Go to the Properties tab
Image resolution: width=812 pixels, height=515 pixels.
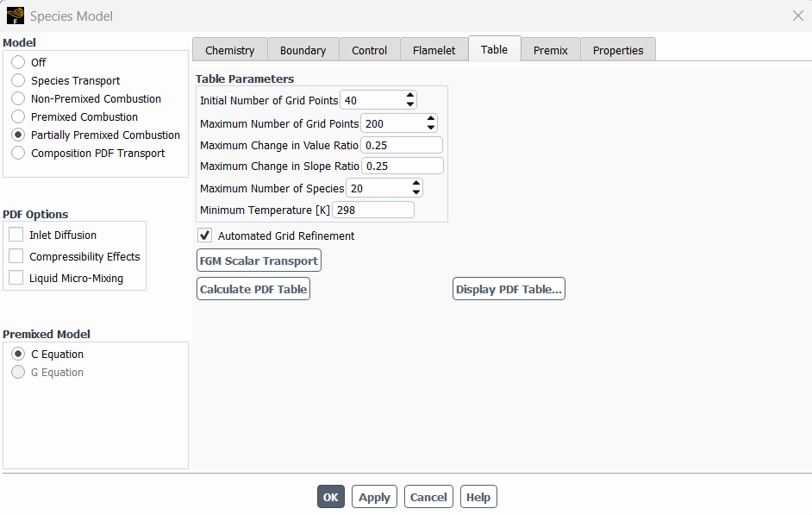click(617, 50)
